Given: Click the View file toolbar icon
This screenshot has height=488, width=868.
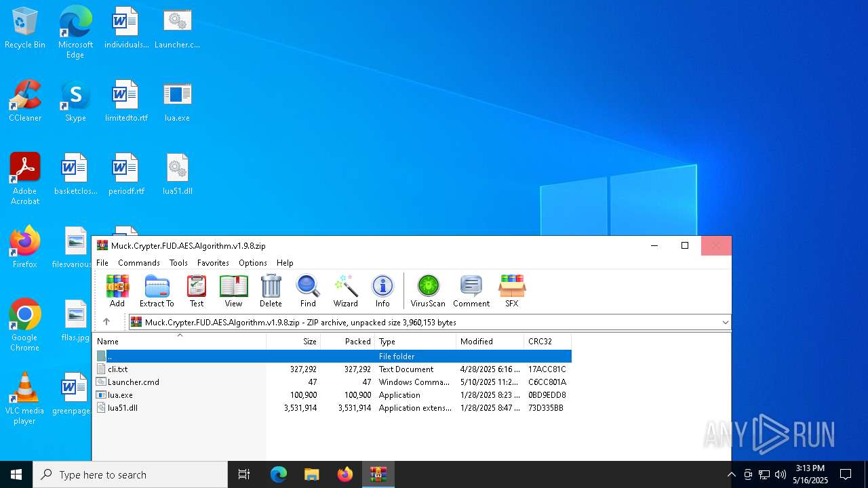Looking at the screenshot, I should [233, 291].
